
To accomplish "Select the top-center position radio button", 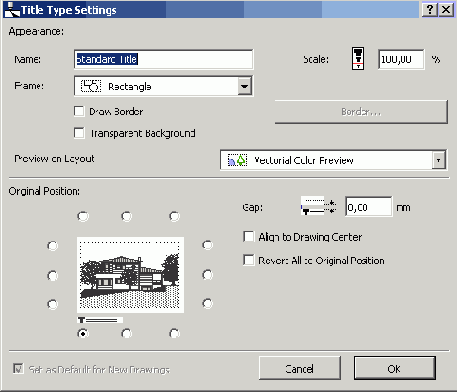I will [126, 216].
